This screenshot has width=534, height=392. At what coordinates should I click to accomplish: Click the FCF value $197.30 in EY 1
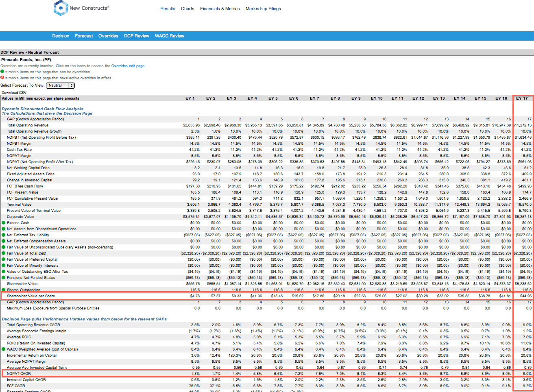pyautogui.click(x=194, y=186)
